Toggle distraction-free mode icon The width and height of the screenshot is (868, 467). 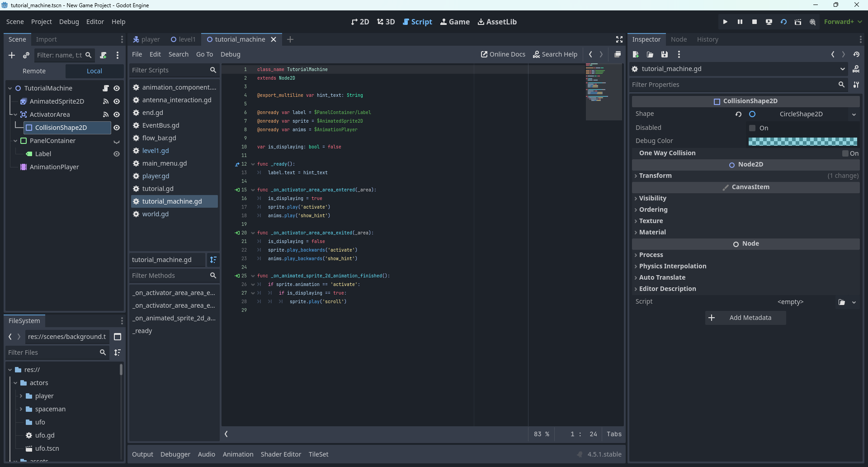tap(619, 39)
